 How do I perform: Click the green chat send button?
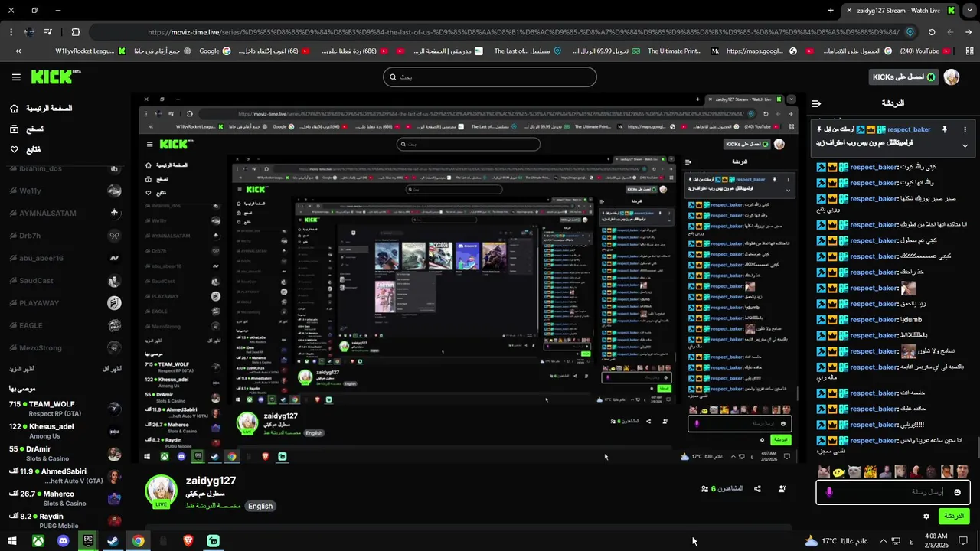coord(954,516)
